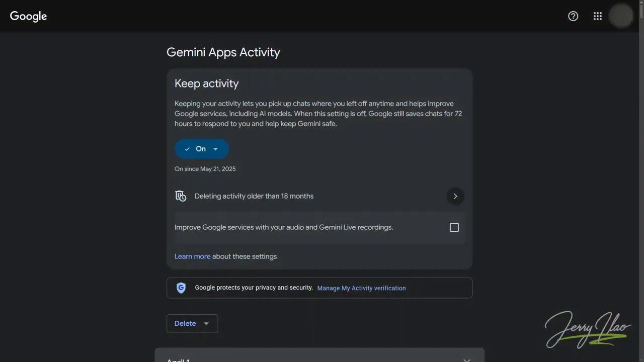Click the blue Google shield privacy icon
The image size is (644, 362).
coord(181,288)
